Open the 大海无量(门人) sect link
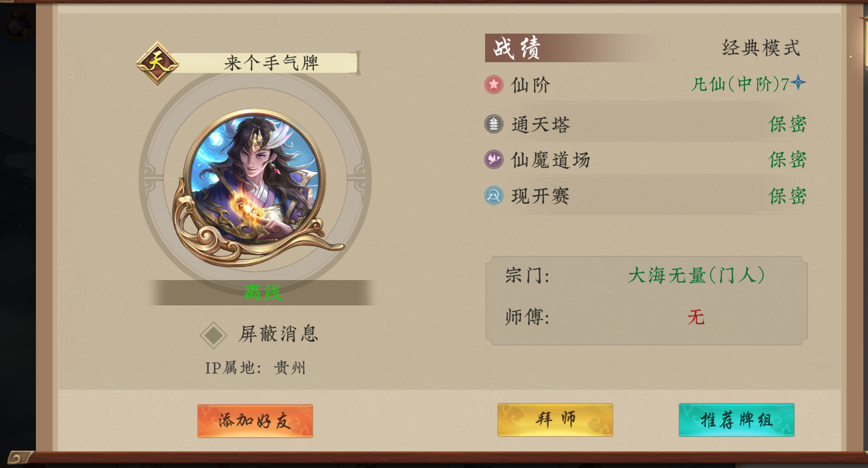Viewport: 868px width, 468px height. tap(696, 275)
